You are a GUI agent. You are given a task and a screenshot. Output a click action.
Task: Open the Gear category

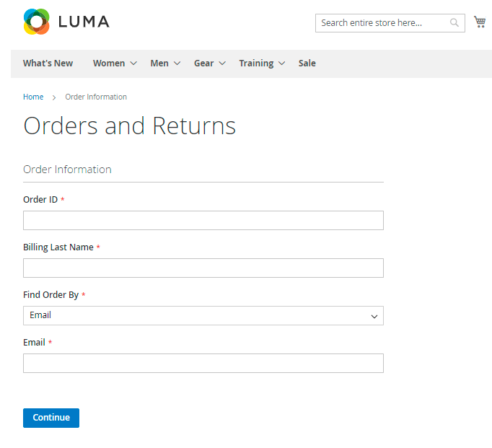tap(203, 63)
